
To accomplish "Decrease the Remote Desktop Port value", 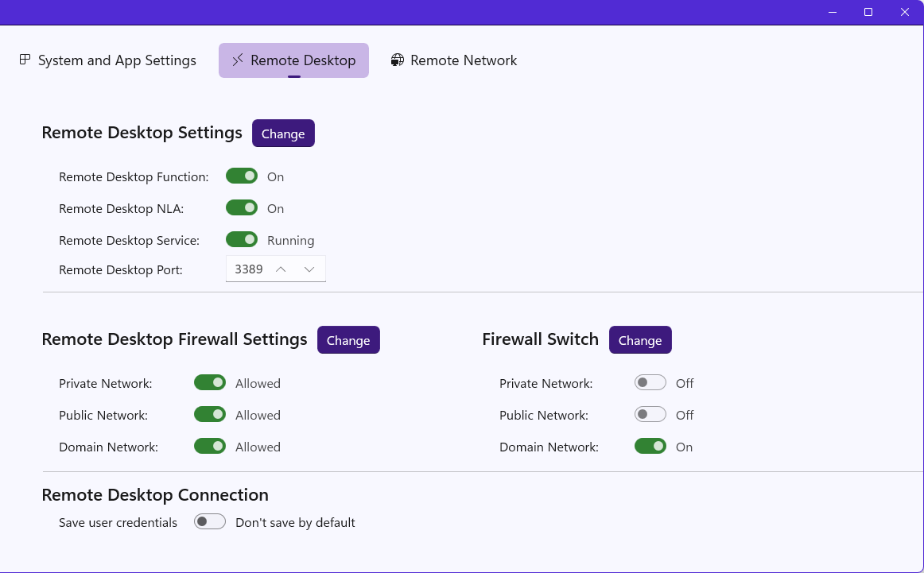I will [x=309, y=269].
